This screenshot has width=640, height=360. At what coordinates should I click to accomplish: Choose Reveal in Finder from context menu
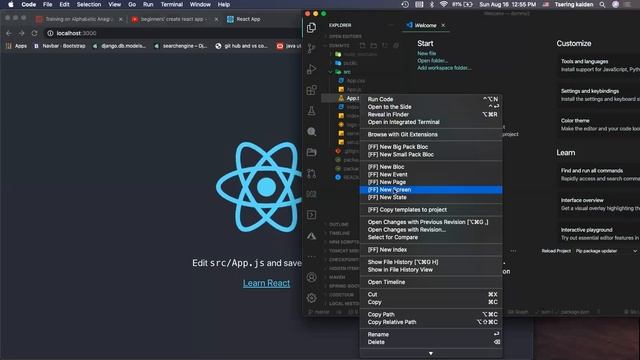coord(431,115)
